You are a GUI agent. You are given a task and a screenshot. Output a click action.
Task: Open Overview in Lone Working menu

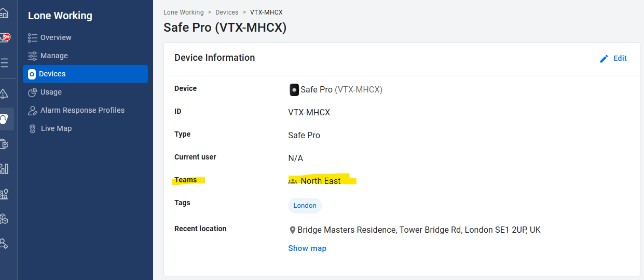tap(56, 37)
